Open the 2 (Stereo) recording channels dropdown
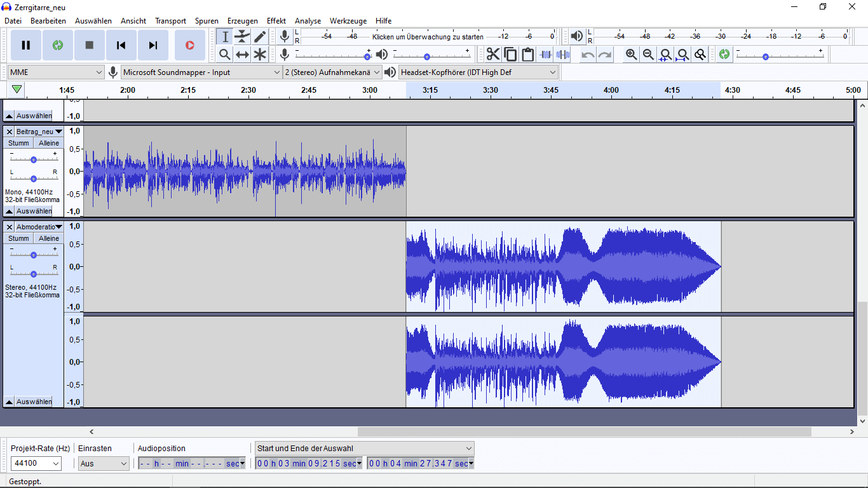The height and width of the screenshot is (488, 868). [332, 72]
